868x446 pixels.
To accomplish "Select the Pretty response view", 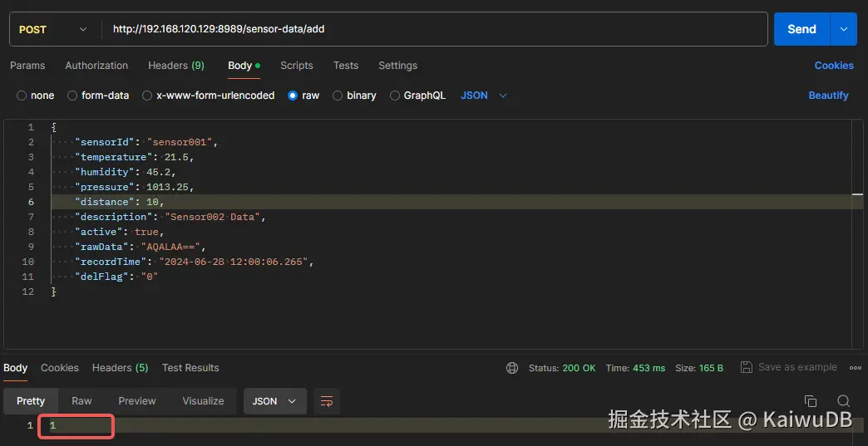I will (x=31, y=400).
